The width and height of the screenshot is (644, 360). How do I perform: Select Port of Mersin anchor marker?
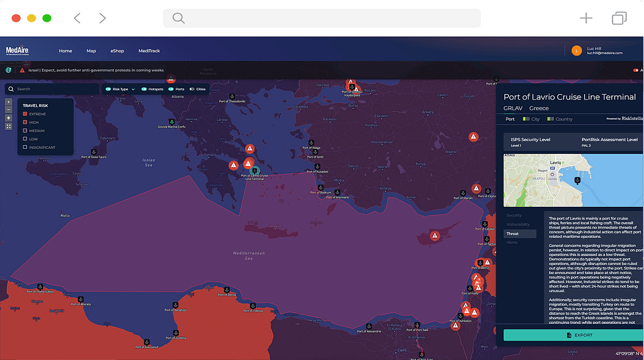[x=463, y=193]
